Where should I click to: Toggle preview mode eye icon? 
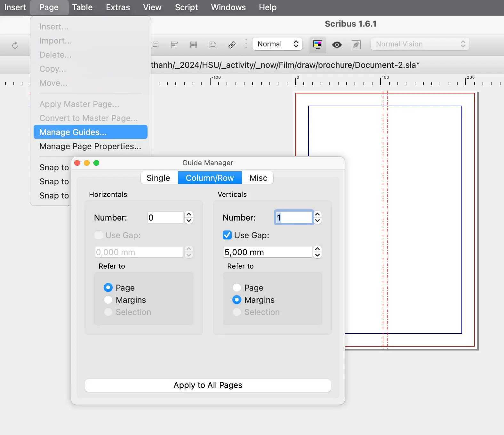pyautogui.click(x=337, y=44)
